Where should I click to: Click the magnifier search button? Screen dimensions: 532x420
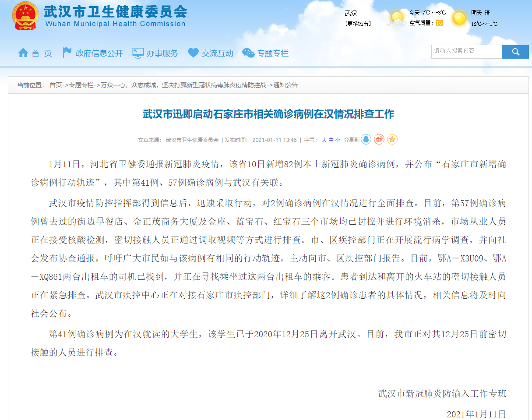click(515, 52)
